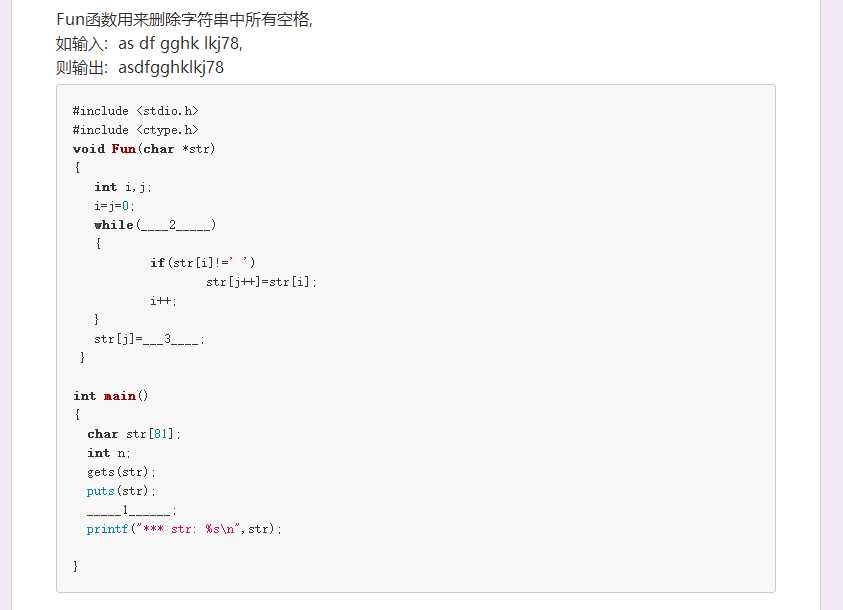Click the str[j++]=str[i] statement
This screenshot has height=610, width=843.
pyautogui.click(x=261, y=282)
